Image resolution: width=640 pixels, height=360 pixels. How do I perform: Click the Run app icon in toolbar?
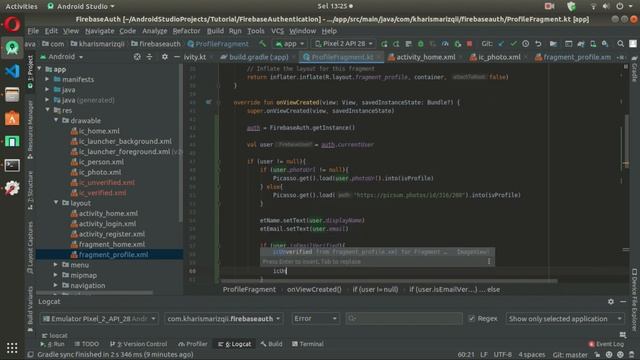[x=384, y=44]
